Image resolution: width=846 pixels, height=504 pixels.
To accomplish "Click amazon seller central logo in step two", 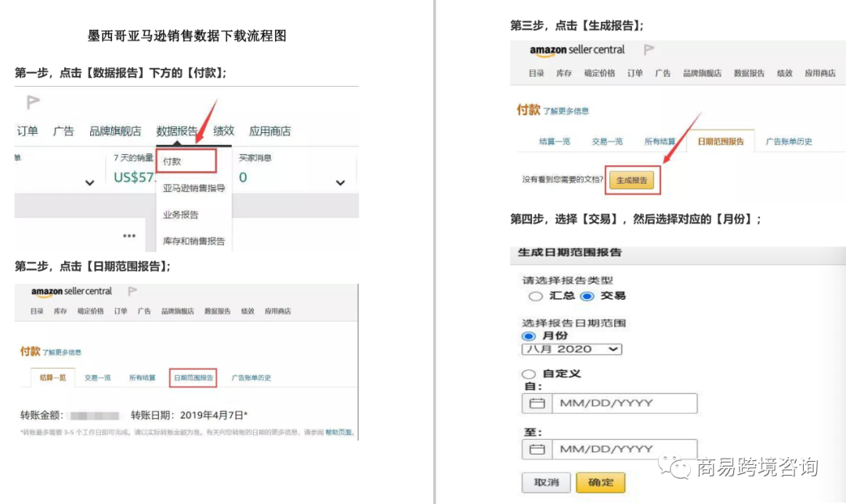I will [x=71, y=292].
